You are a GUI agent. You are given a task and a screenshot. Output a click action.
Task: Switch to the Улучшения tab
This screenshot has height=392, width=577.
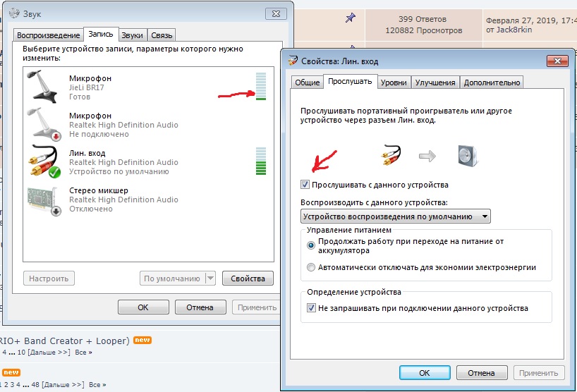(x=435, y=82)
